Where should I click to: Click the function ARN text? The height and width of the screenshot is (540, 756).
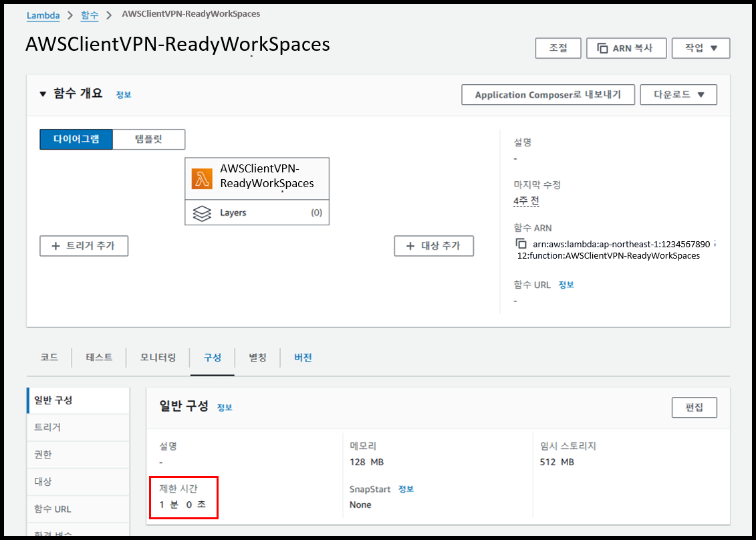click(x=613, y=250)
